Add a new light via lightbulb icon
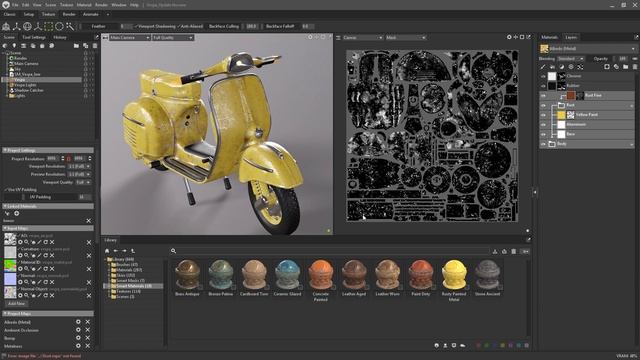 [14, 46]
